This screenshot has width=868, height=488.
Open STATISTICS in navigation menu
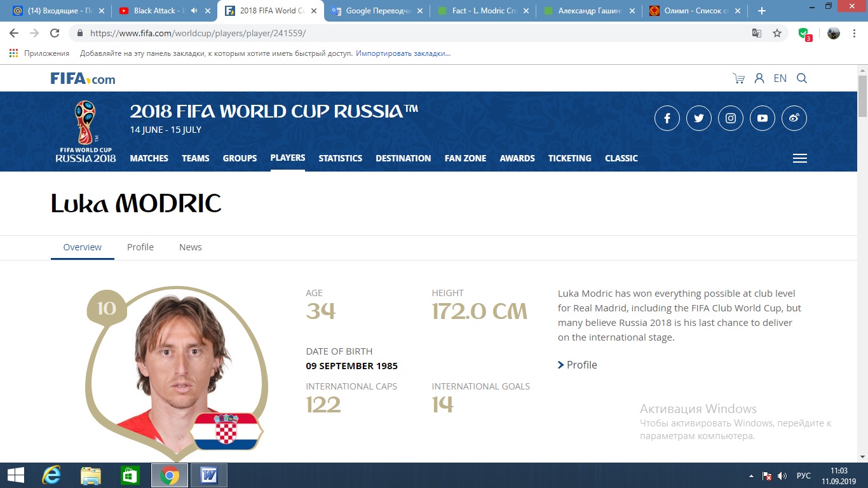pos(341,158)
